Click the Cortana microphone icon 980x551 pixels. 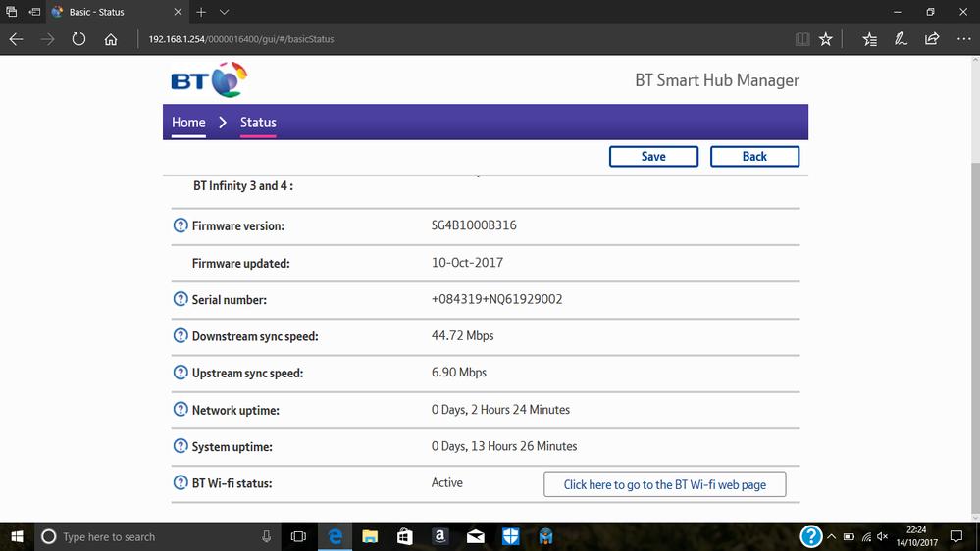(266, 536)
